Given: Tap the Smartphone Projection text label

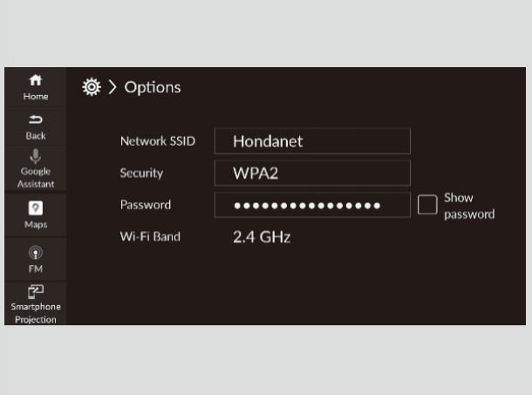Looking at the screenshot, I should click(36, 313).
